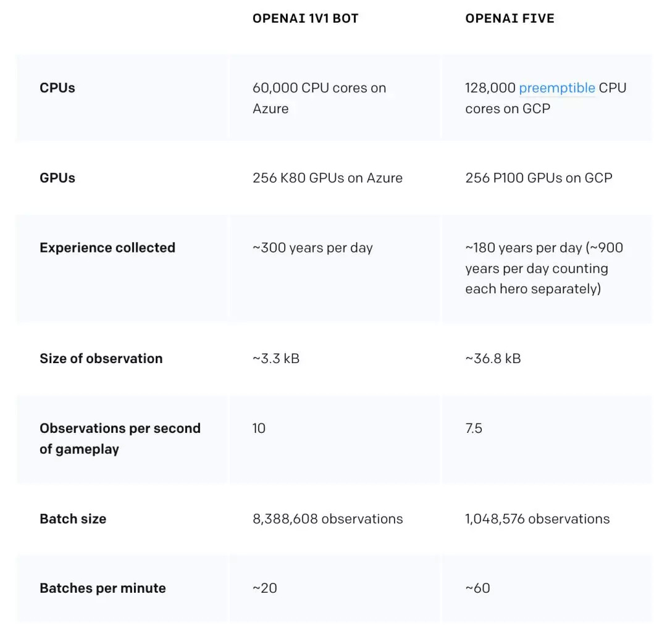Image resolution: width=667 pixels, height=644 pixels.
Task: Click the "OPENAI FIVE" column header
Action: 510,19
